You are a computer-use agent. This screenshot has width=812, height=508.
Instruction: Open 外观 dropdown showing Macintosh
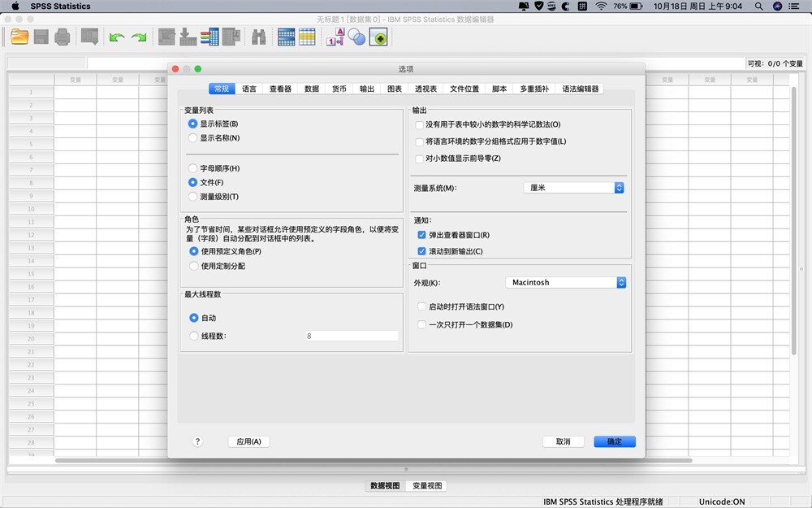click(565, 283)
